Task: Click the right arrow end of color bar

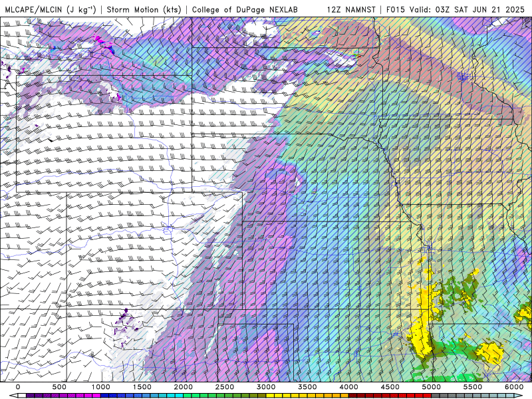Action: tap(518, 396)
